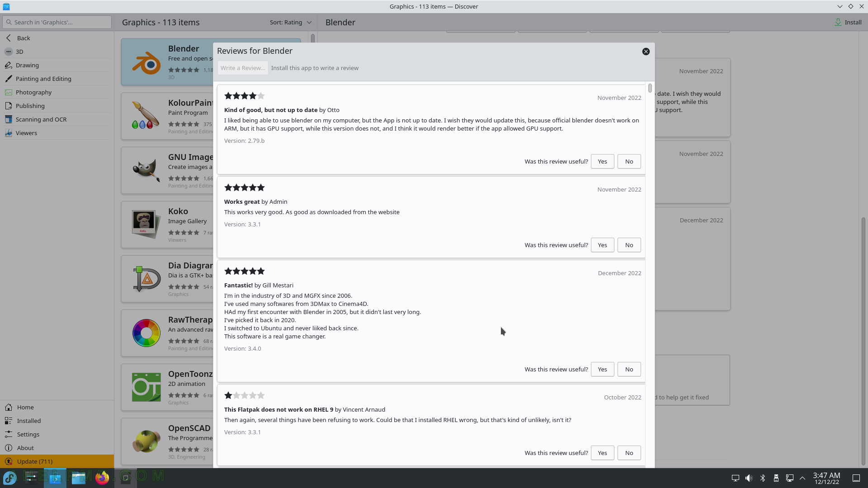Click the one-star rating on RHEL 9 review
868x488 pixels.
pos(244,395)
